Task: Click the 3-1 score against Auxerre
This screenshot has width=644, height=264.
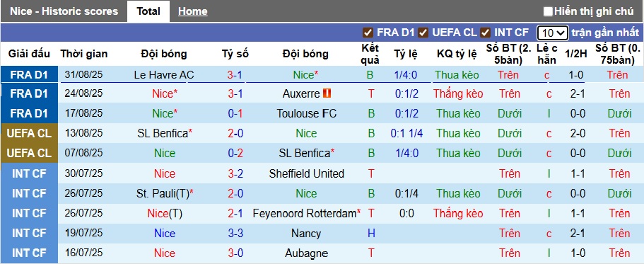Action: pyautogui.click(x=235, y=93)
